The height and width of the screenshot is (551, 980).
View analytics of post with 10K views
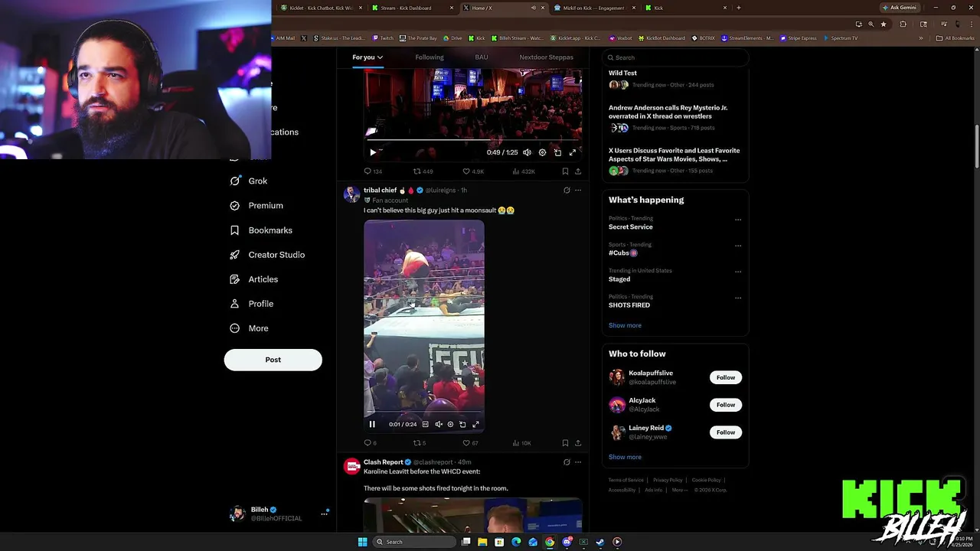[521, 442]
